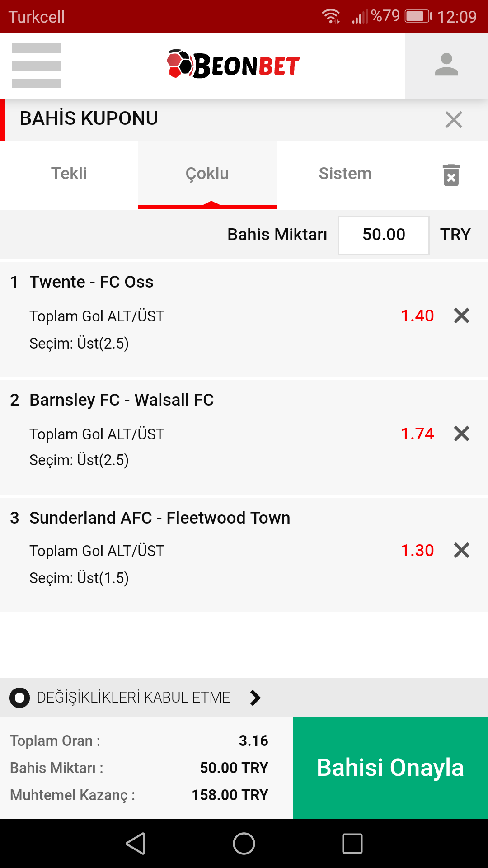Expand odds change options chevron

click(x=255, y=698)
